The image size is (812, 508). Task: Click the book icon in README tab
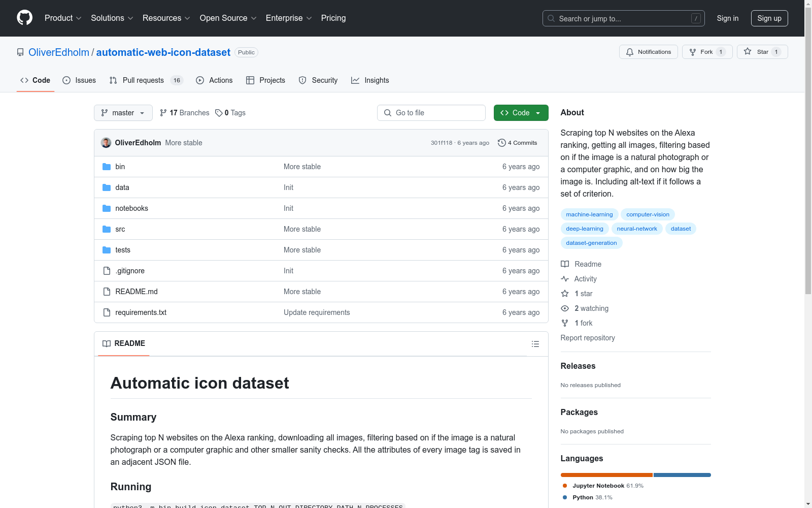[x=107, y=343]
